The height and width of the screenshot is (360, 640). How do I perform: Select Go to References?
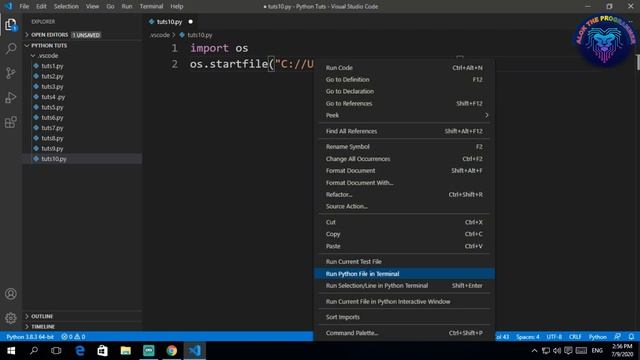click(x=404, y=103)
